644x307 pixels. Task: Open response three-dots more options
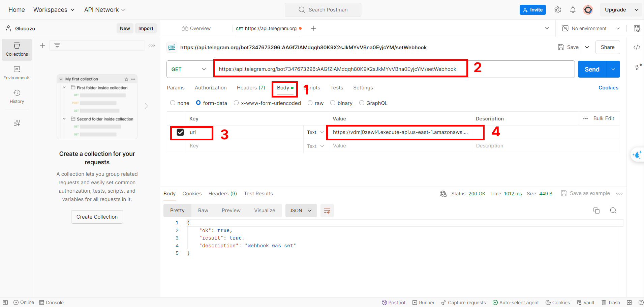(619, 194)
